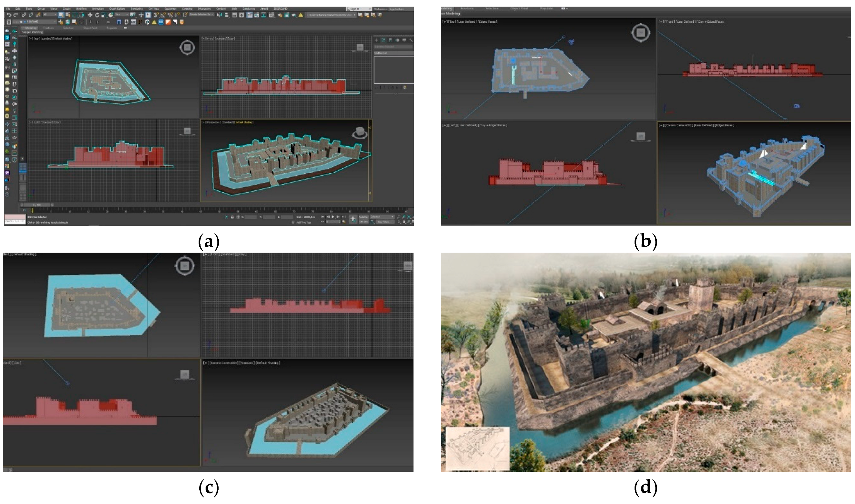Image resolution: width=855 pixels, height=504 pixels.
Task: Click the Redo arrow icon
Action: [16, 15]
